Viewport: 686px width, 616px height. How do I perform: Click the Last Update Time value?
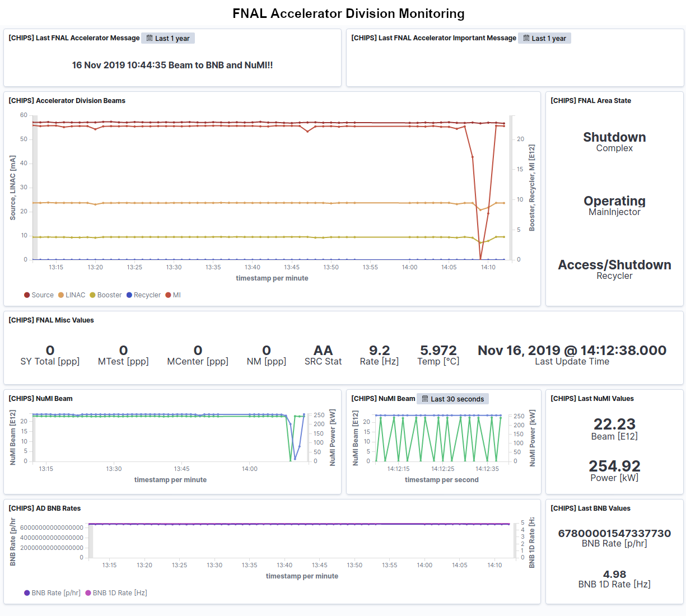click(x=572, y=351)
